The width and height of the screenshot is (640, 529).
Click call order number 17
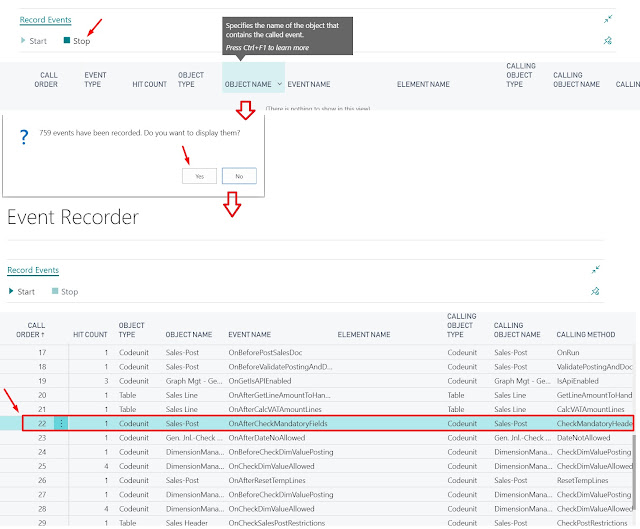coord(42,352)
